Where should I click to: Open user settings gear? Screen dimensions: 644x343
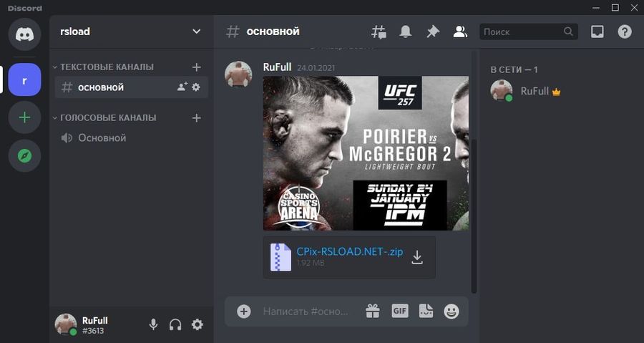[197, 324]
